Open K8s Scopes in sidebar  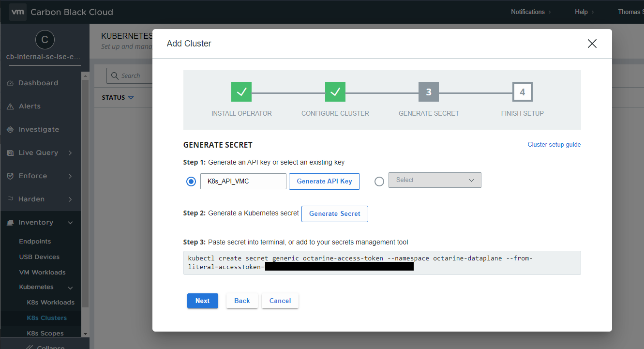click(45, 334)
